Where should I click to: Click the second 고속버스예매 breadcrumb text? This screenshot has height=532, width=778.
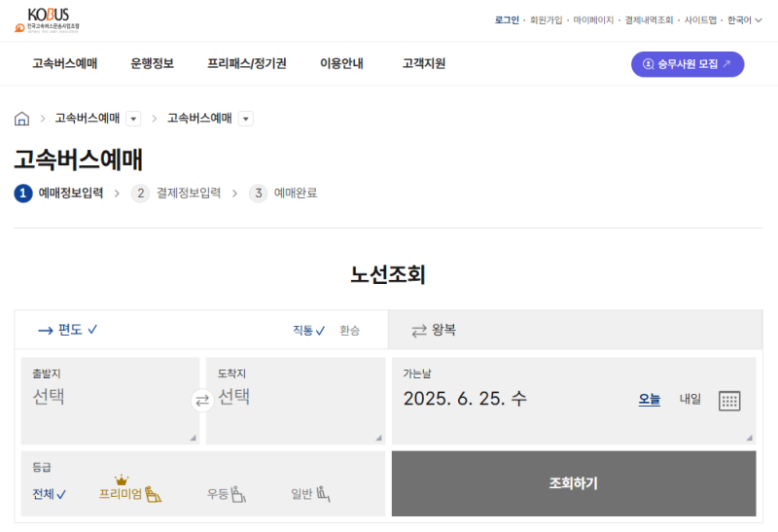199,118
